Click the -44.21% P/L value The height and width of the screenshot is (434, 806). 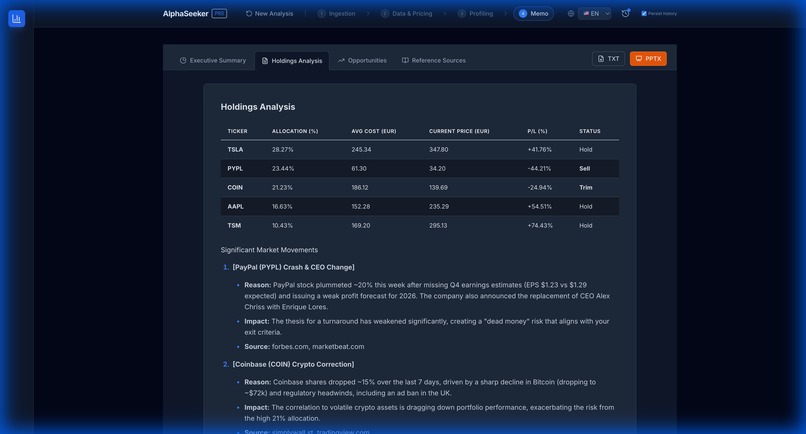539,169
